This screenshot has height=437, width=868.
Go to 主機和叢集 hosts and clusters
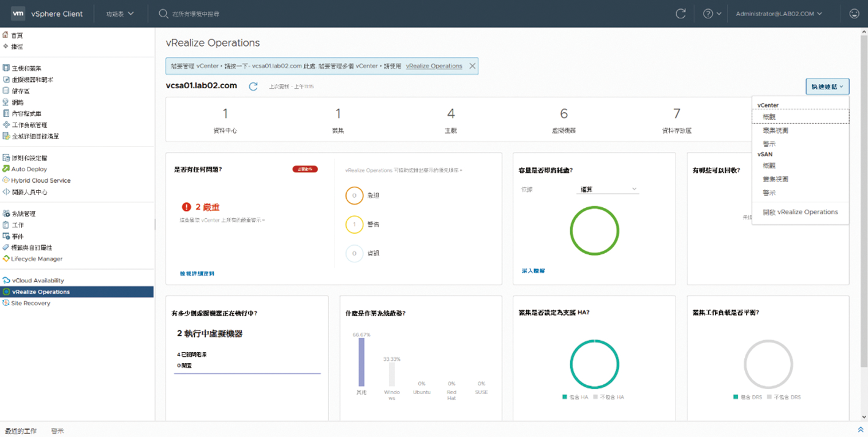(22, 69)
